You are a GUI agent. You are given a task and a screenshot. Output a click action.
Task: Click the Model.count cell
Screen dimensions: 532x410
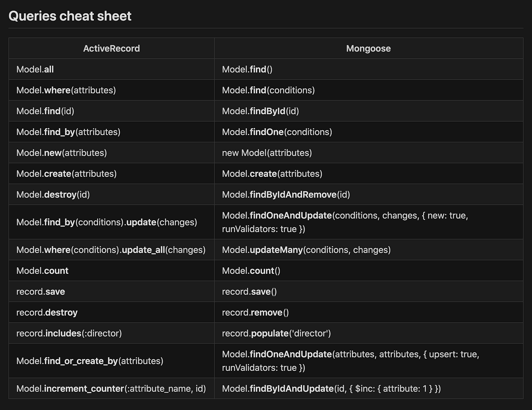42,270
